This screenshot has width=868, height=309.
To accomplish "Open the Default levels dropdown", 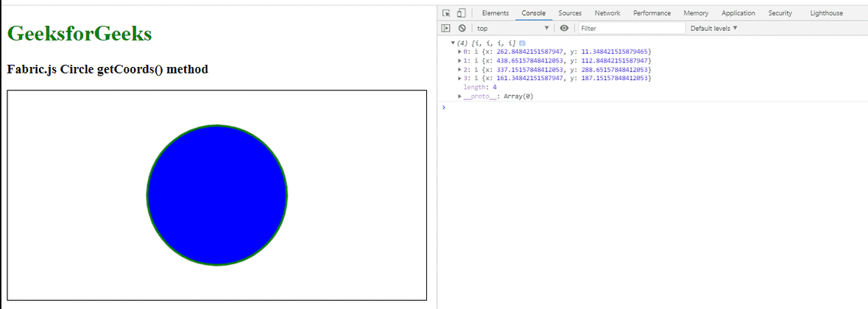I will 713,28.
